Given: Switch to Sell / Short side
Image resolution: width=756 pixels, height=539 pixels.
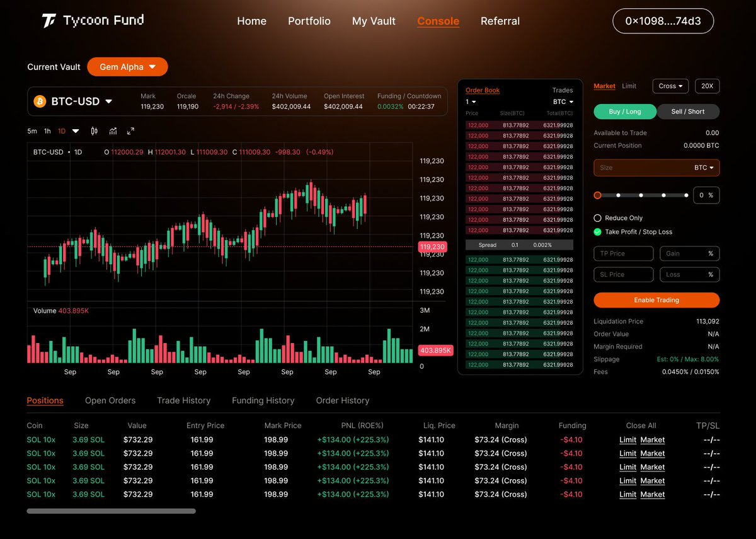Looking at the screenshot, I should (688, 112).
